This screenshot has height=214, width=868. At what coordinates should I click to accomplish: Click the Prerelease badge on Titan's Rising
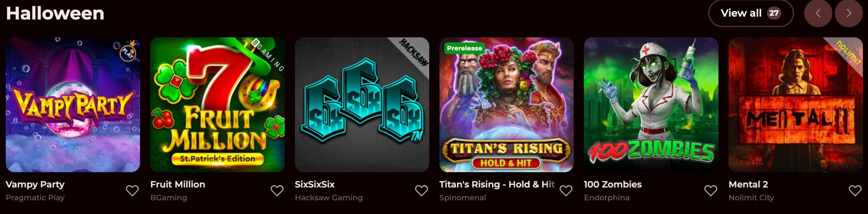[465, 48]
